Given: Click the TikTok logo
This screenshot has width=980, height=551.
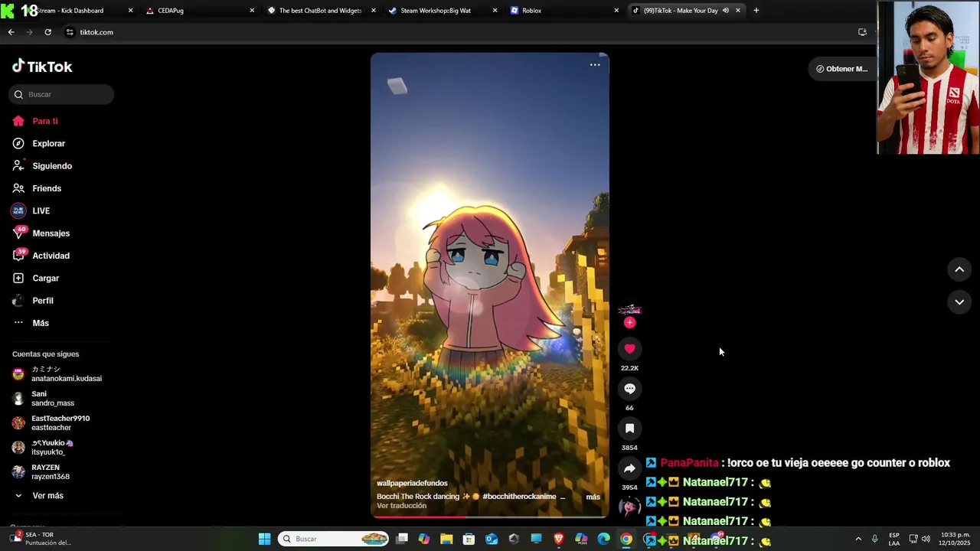Looking at the screenshot, I should click(x=42, y=67).
